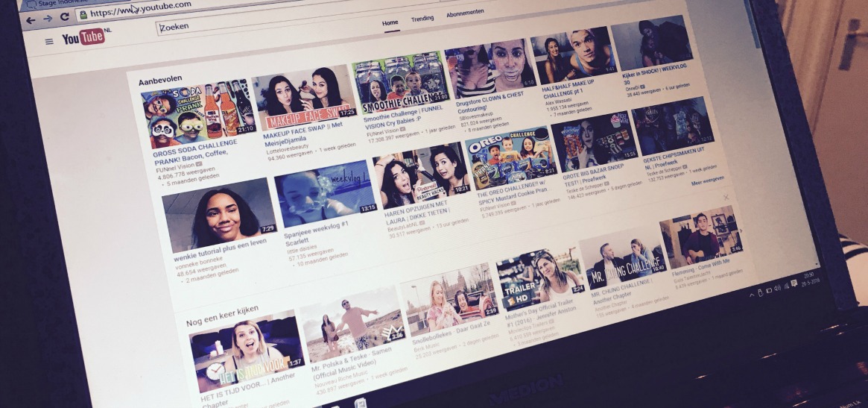Click the Spanjeee weekvlog #1 Scarlett title
This screenshot has width=868, height=408.
tap(316, 233)
